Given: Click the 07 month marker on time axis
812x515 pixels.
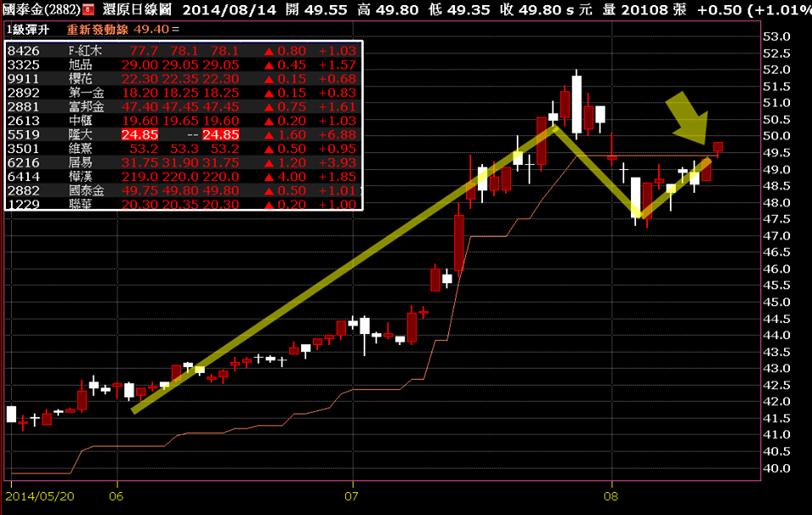Looking at the screenshot, I should point(351,496).
